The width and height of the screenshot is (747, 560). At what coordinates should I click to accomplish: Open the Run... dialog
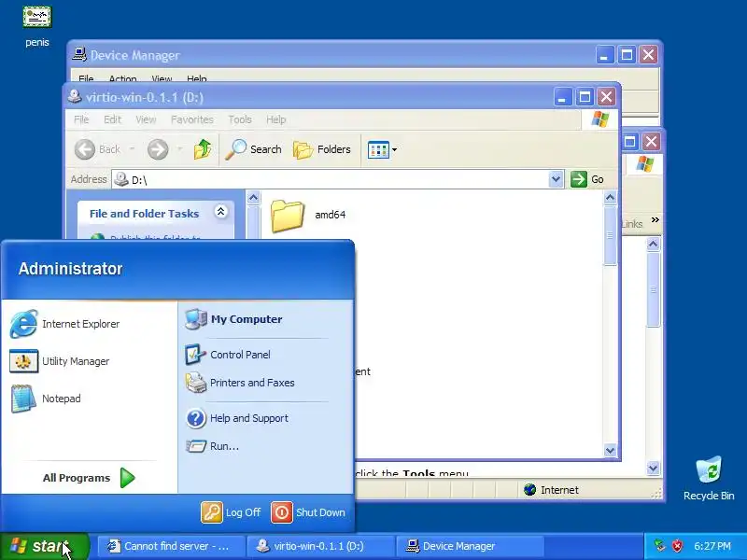tap(213, 446)
